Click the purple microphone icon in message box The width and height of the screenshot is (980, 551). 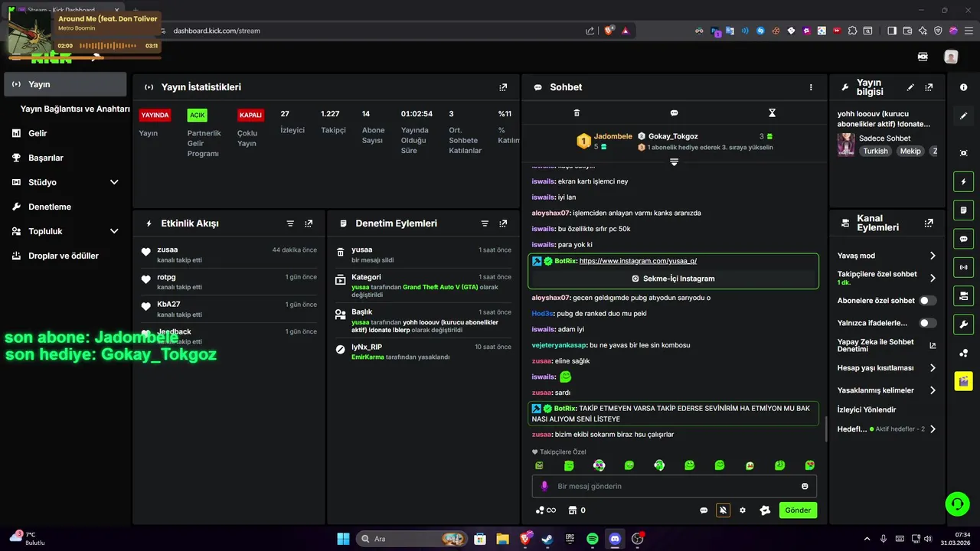[545, 486]
